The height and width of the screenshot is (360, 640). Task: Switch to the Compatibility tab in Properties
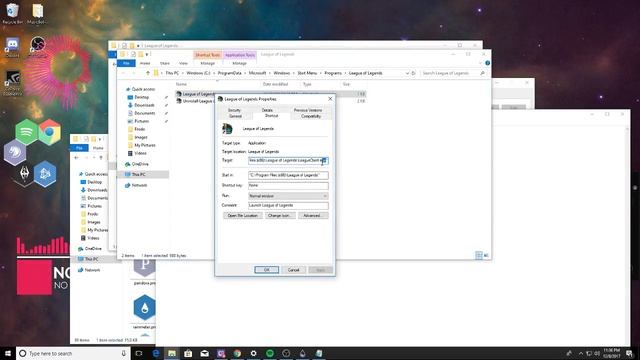(311, 116)
